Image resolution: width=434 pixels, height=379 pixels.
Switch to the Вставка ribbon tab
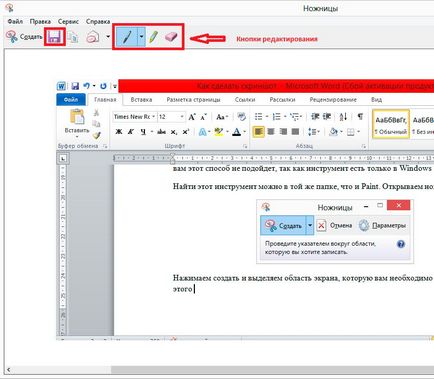141,100
